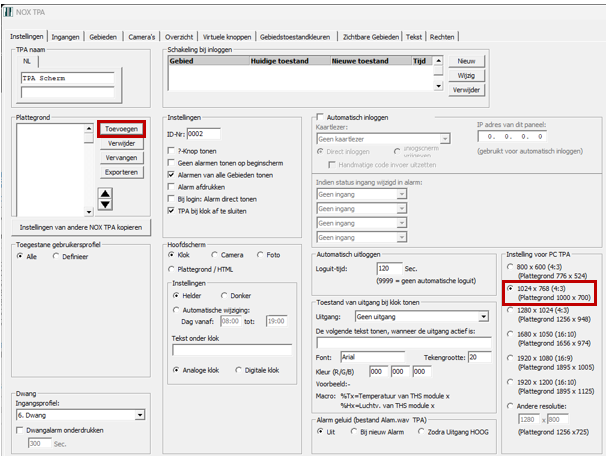Click the NOX TPA window icon

point(10,13)
